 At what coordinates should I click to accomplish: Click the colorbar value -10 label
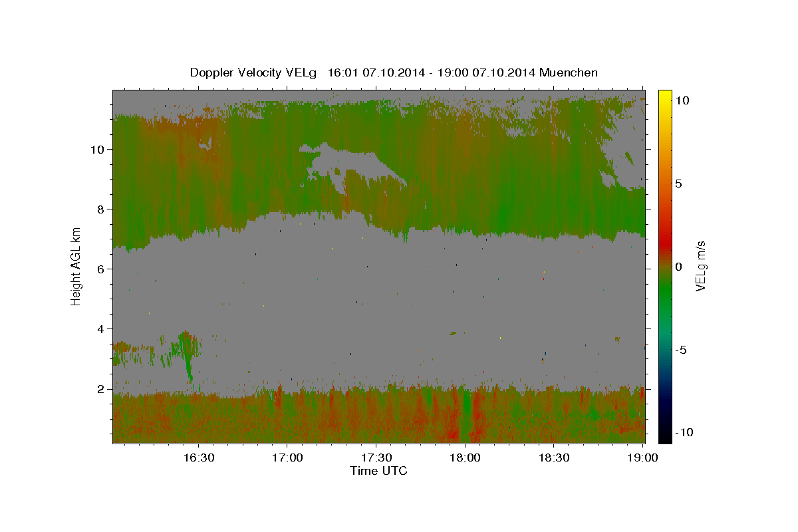tap(684, 433)
